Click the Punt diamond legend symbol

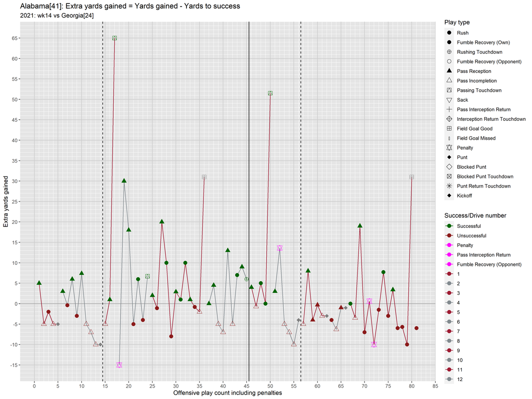(449, 157)
